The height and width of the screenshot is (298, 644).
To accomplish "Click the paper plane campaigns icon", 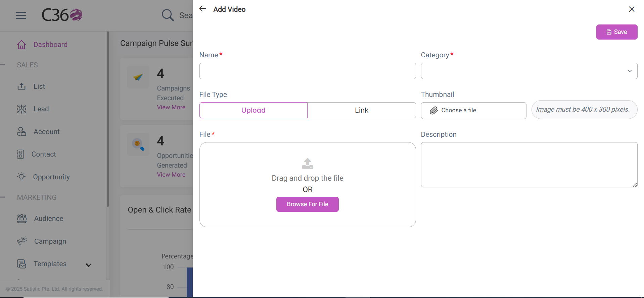I will click(x=138, y=77).
